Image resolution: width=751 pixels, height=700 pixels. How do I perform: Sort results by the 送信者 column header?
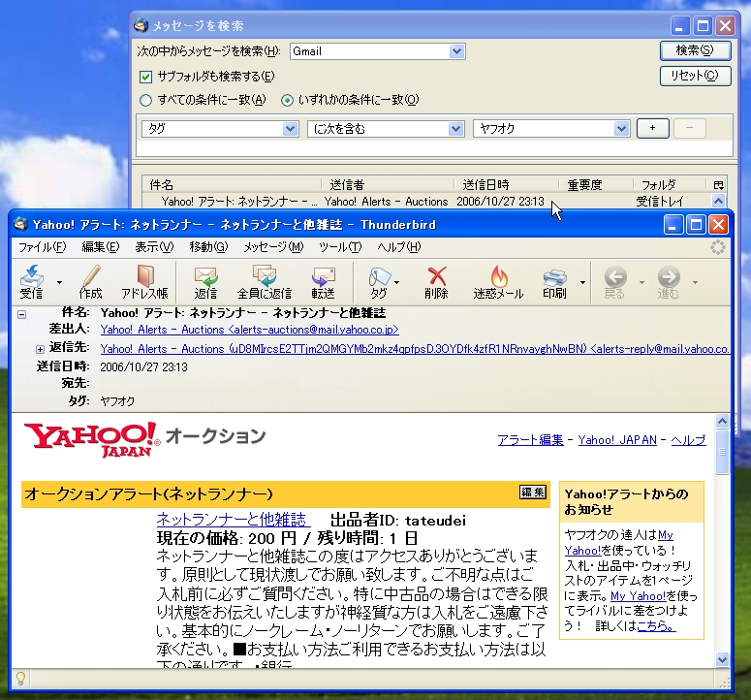(x=388, y=185)
